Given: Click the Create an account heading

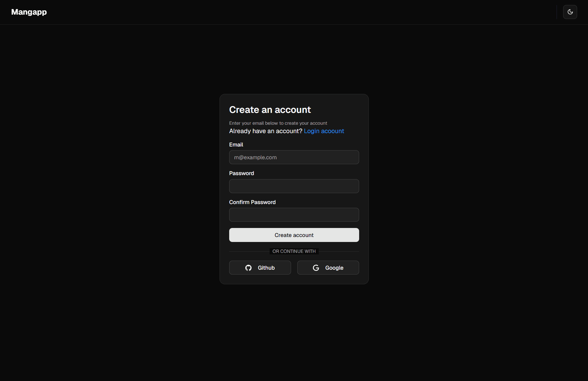Looking at the screenshot, I should click(x=270, y=109).
